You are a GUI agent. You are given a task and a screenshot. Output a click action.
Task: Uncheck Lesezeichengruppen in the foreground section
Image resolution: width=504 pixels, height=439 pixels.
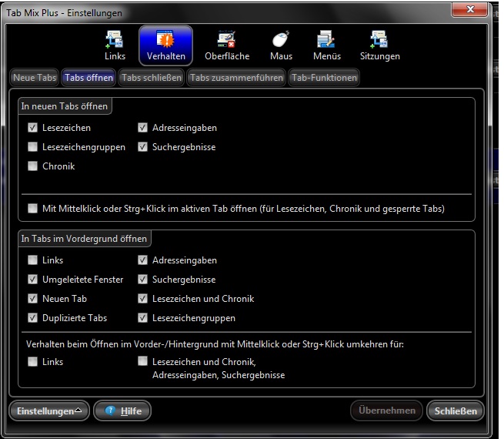142,318
